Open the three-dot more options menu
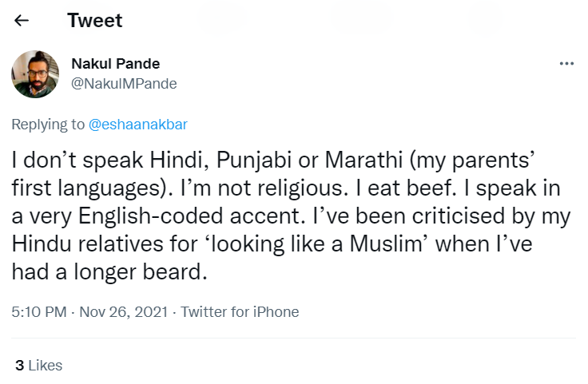 [566, 64]
